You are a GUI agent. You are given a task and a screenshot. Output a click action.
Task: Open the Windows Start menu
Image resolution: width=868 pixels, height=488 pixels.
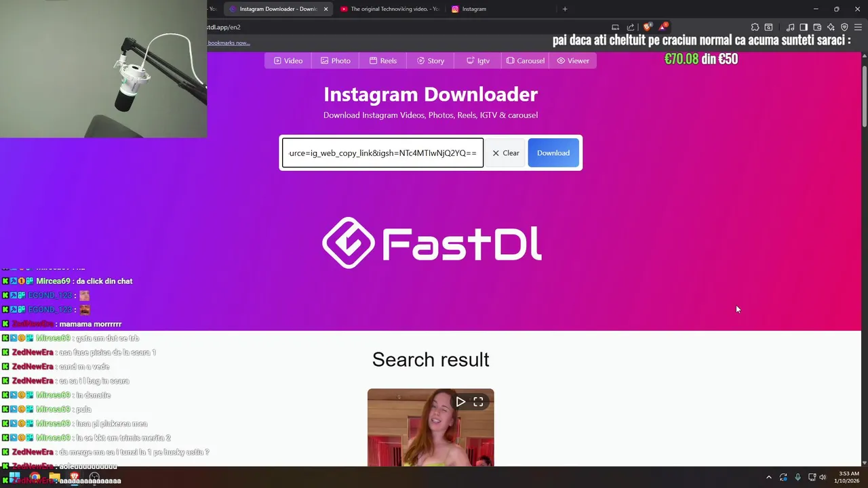[x=14, y=476]
